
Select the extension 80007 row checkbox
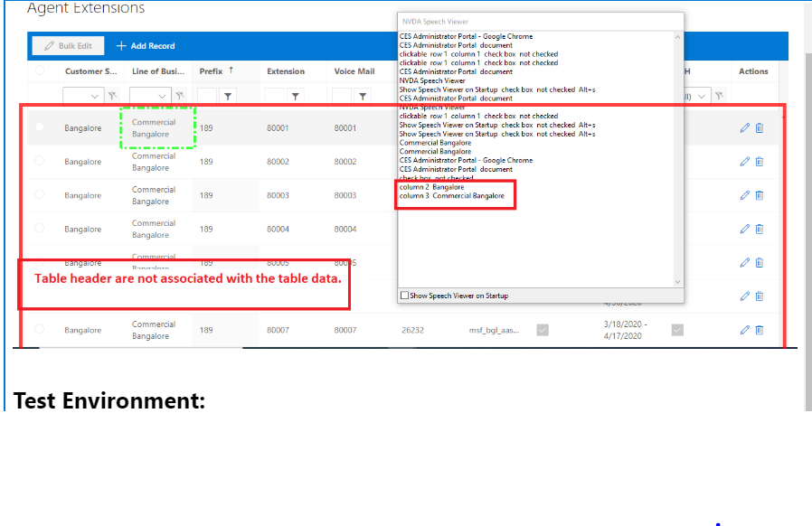[40, 329]
